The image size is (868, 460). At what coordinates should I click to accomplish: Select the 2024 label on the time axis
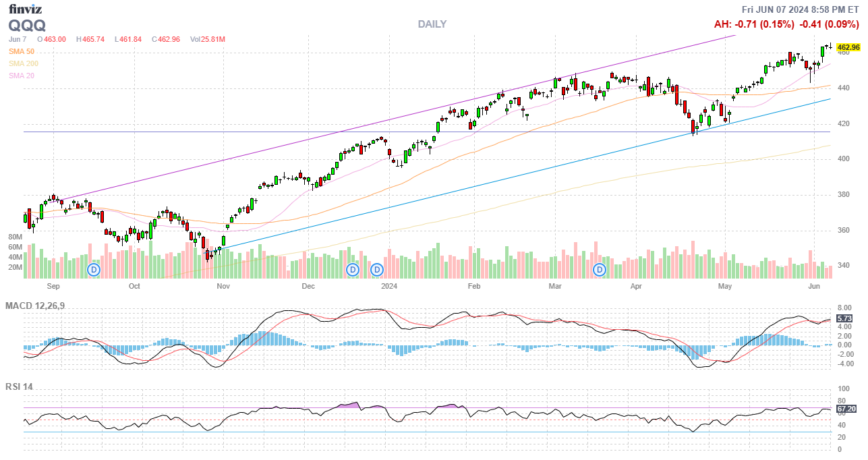(389, 287)
